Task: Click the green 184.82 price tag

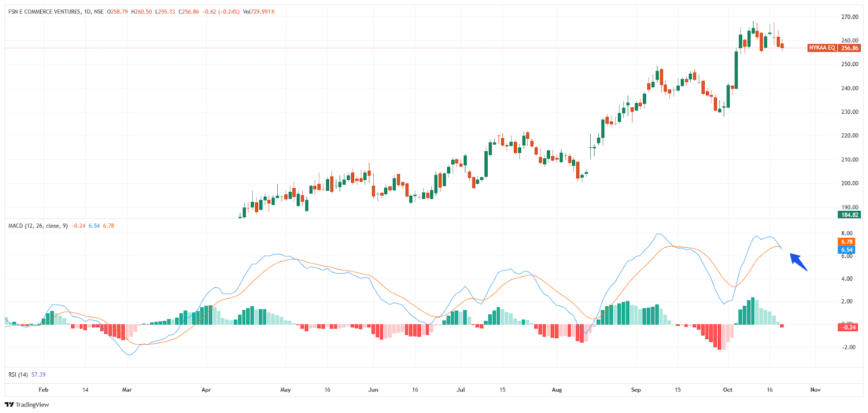Action: pyautogui.click(x=850, y=215)
